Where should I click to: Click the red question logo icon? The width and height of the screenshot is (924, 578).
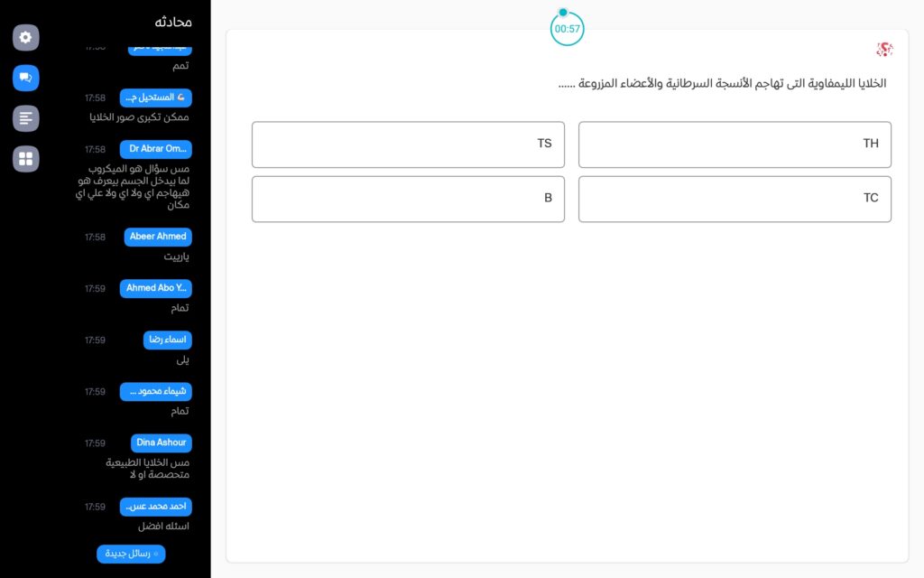click(x=884, y=50)
